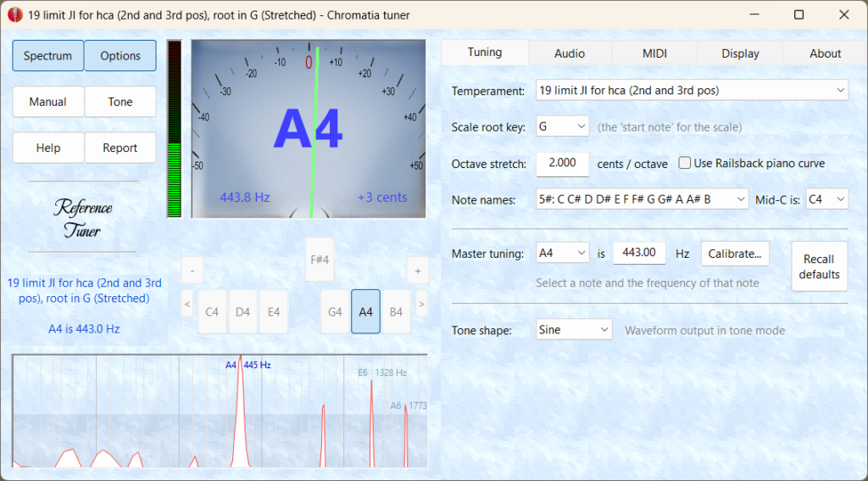Click the E6 1328 Hz spectrum peak label
Viewport: 868px width, 481px height.
pos(382,373)
